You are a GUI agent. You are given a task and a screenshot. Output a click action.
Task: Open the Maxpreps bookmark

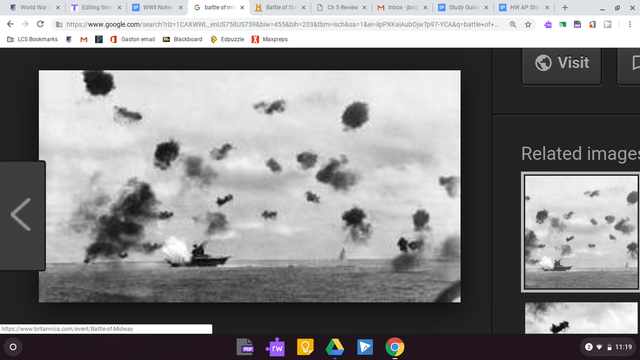[269, 40]
